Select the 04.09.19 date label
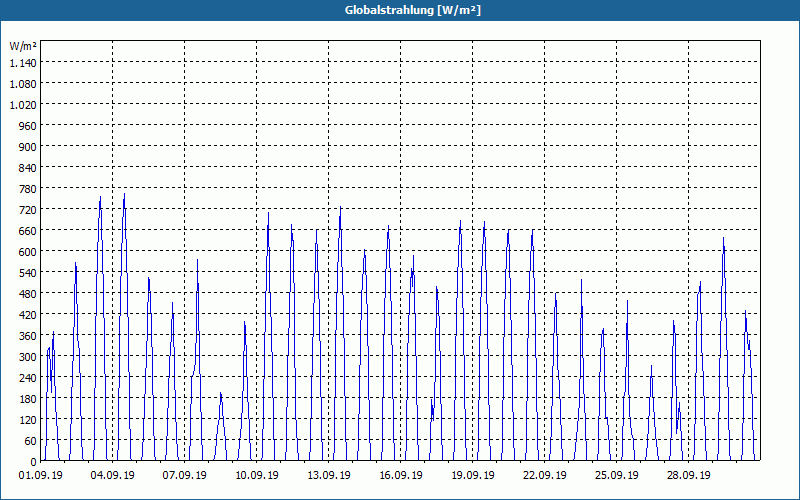The width and height of the screenshot is (800, 500). [x=113, y=476]
